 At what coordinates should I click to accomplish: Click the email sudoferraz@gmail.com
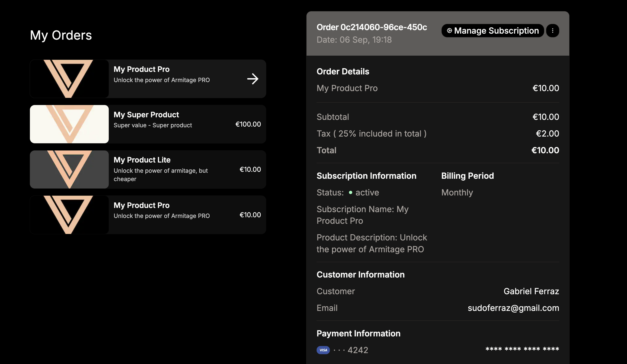point(513,308)
